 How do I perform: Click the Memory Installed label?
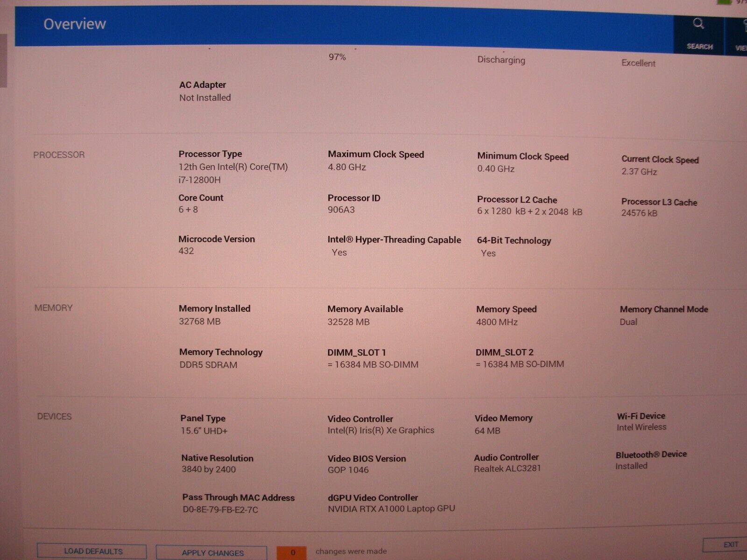[215, 308]
